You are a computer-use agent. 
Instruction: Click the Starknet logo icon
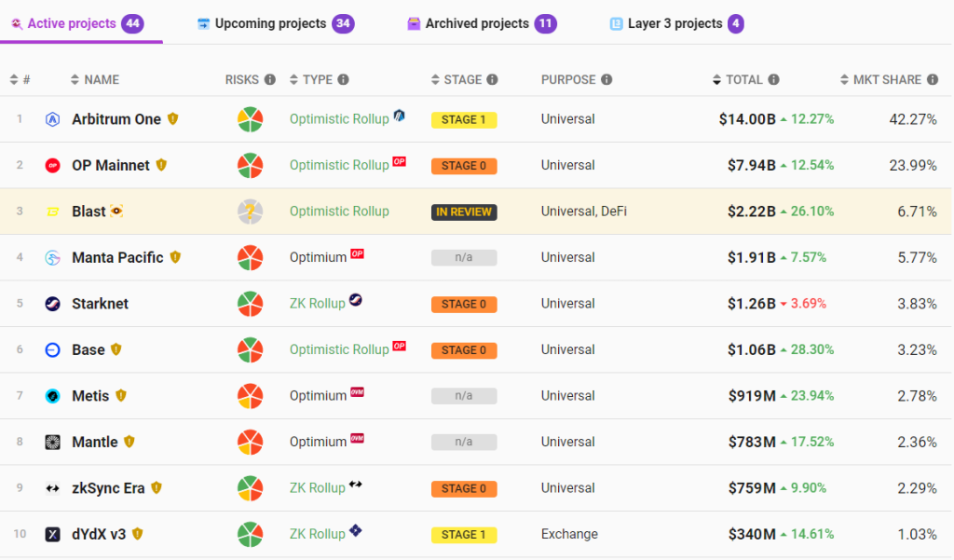point(53,304)
